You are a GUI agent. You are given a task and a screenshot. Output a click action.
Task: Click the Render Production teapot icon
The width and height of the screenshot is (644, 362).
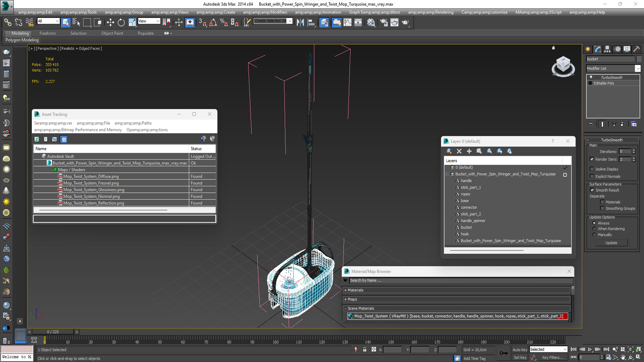pyautogui.click(x=405, y=22)
